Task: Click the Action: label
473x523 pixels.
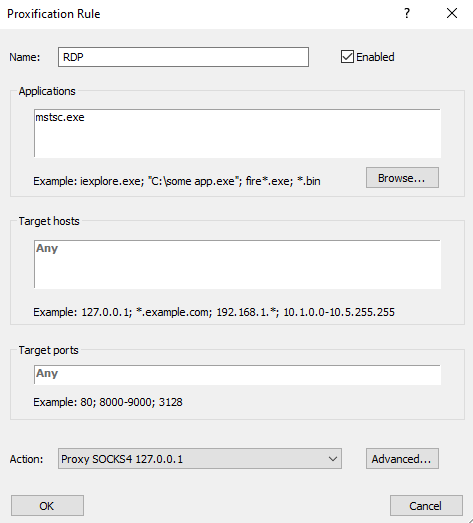Action: click(x=26, y=459)
